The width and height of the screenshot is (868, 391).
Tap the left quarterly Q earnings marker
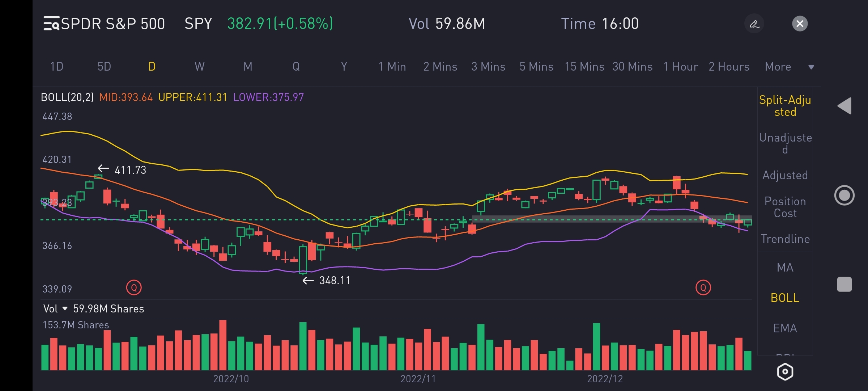point(134,288)
